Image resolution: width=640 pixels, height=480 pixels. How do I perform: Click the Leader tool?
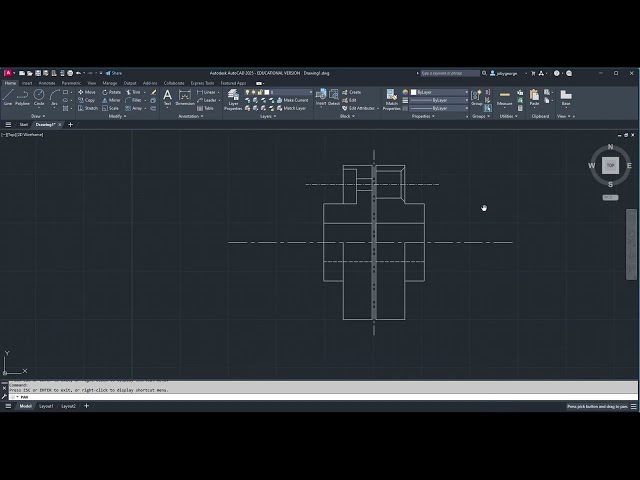tap(207, 100)
